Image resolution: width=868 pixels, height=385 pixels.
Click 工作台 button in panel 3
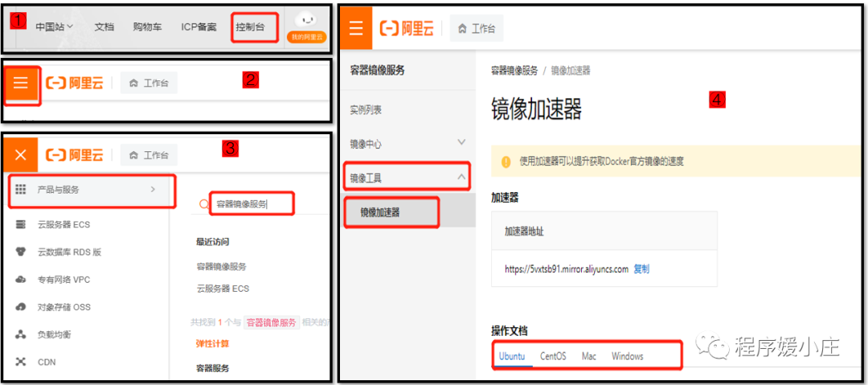(x=149, y=155)
